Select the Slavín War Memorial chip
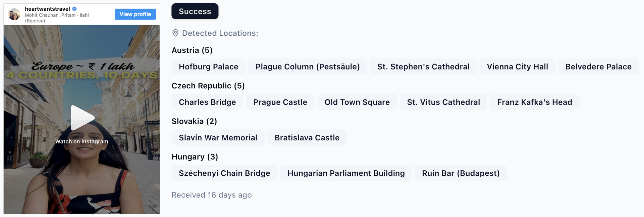This screenshot has height=217, width=644. 218,137
